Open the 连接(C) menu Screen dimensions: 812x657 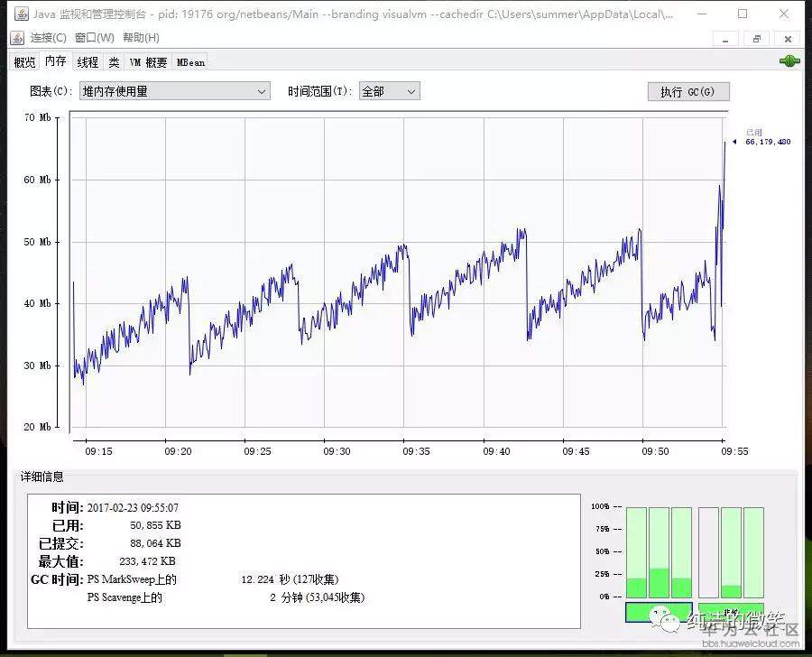click(x=48, y=38)
